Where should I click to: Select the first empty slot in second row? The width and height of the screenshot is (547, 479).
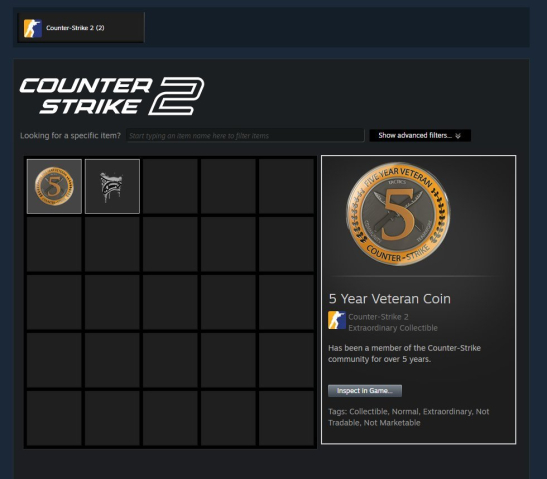tap(54, 244)
